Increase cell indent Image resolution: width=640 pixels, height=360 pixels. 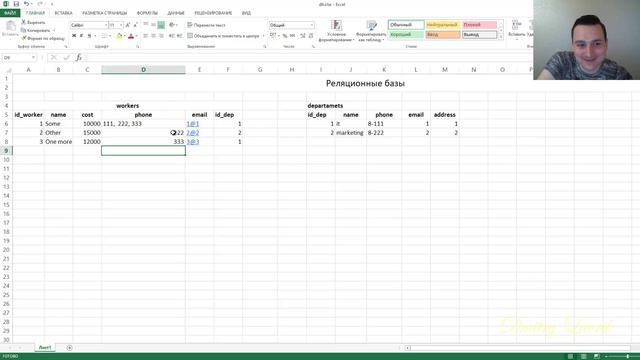click(x=180, y=36)
